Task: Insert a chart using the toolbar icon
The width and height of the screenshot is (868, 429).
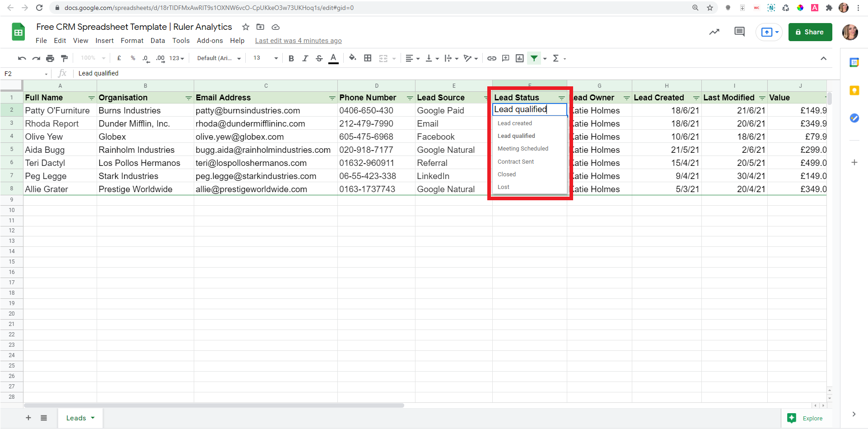Action: (x=519, y=58)
